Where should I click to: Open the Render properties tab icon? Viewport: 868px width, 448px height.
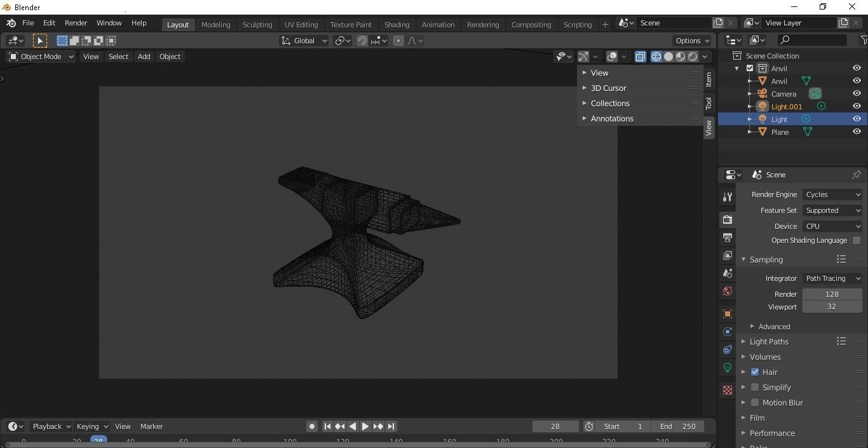click(728, 219)
